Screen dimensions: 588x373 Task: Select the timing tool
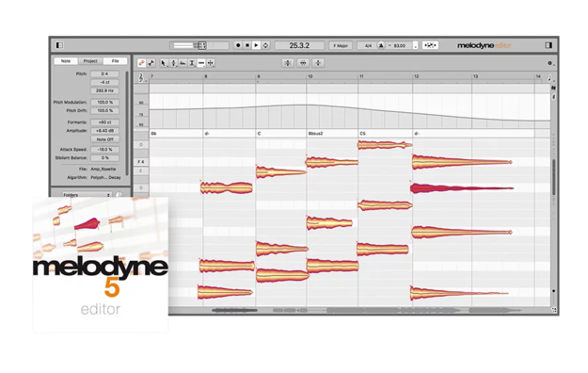click(201, 63)
